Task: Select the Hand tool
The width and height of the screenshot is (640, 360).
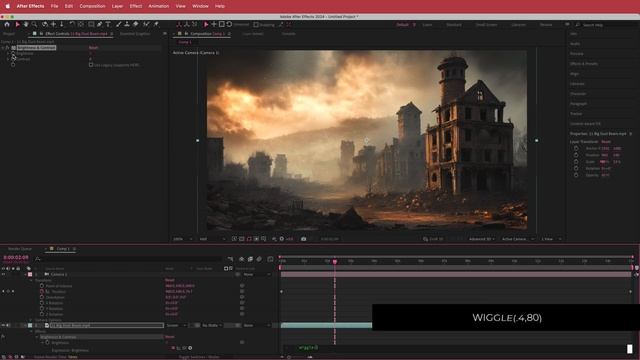Action: (x=26, y=24)
